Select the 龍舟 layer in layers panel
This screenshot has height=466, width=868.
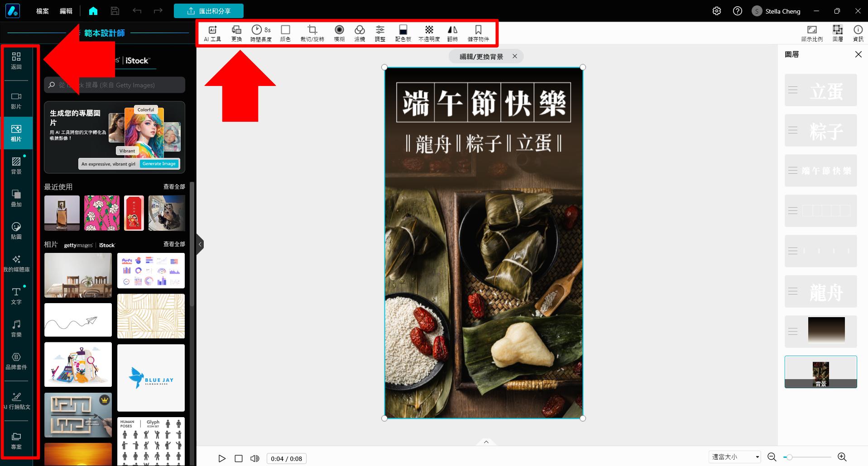[x=820, y=291]
